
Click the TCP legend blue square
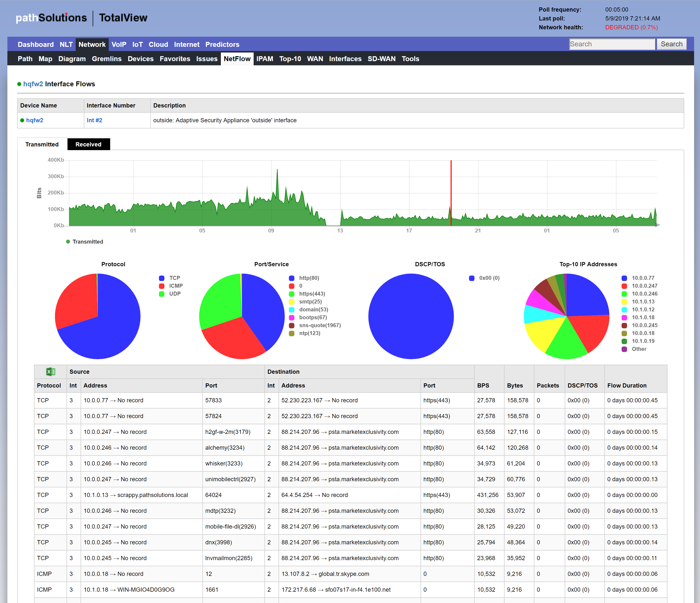click(x=161, y=278)
